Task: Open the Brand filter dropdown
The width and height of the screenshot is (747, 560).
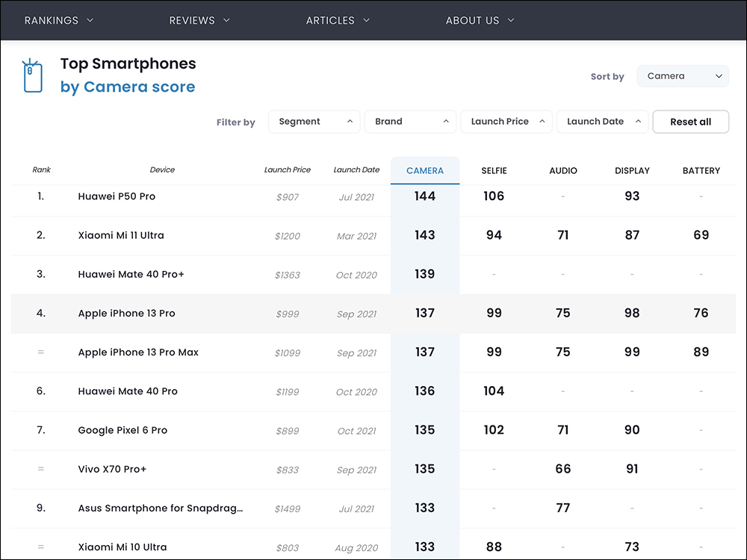Action: point(410,122)
